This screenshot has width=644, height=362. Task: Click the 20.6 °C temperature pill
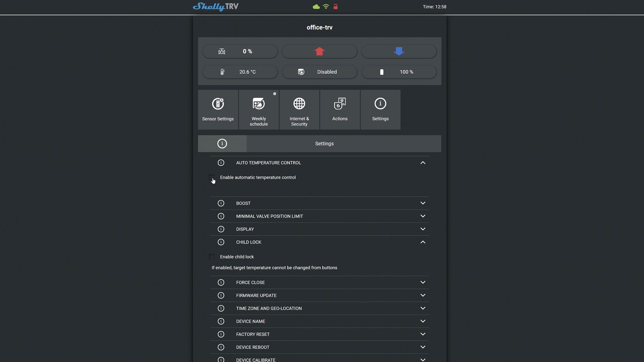coord(240,72)
